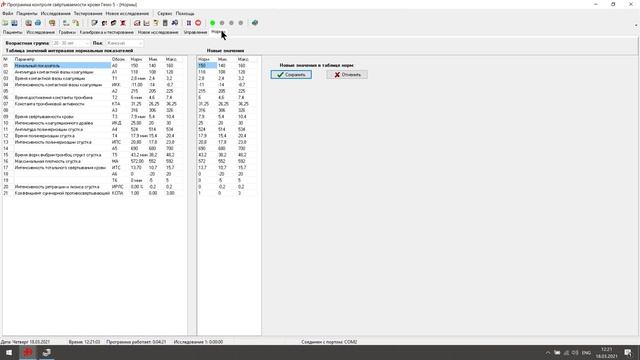This screenshot has height=360, width=640.
Task: Open the Windows Start menu
Action: (x=9, y=352)
